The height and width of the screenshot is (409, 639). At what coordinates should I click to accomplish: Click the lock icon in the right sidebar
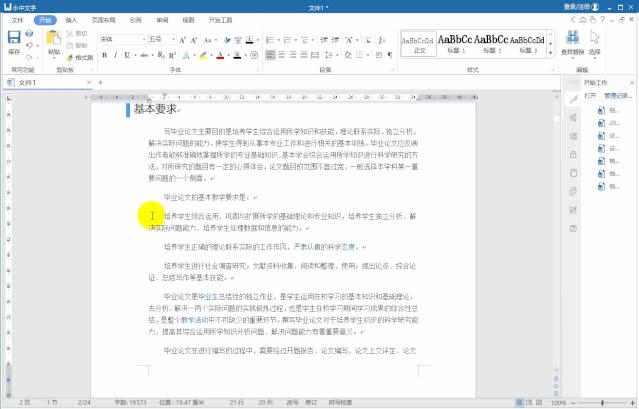(573, 154)
